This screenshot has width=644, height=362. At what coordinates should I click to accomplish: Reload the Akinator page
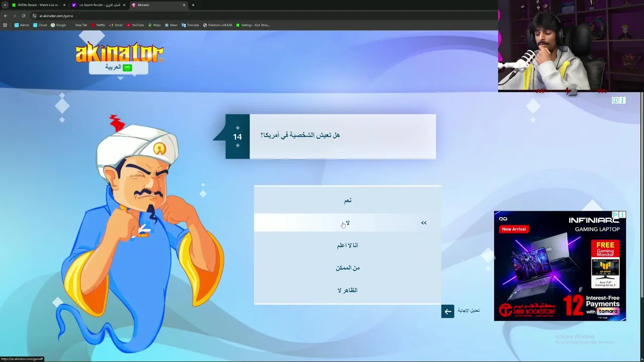click(x=23, y=16)
